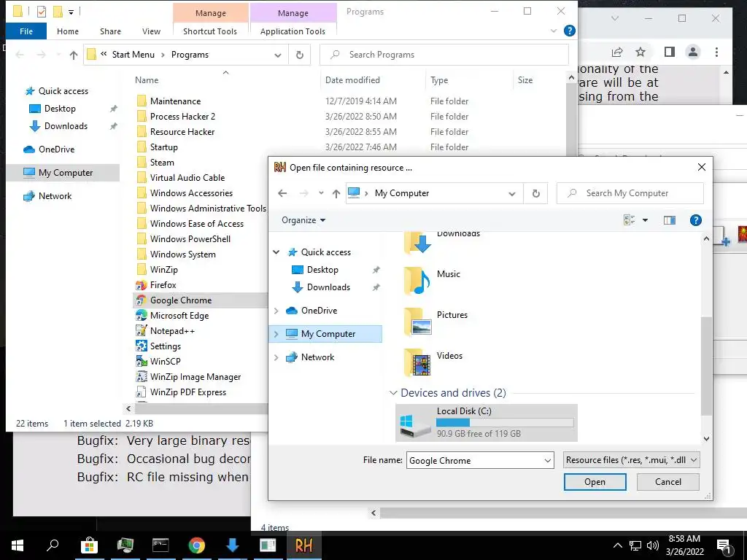This screenshot has height=560, width=747.
Task: Select the Resource Hacker folder
Action: click(x=182, y=132)
